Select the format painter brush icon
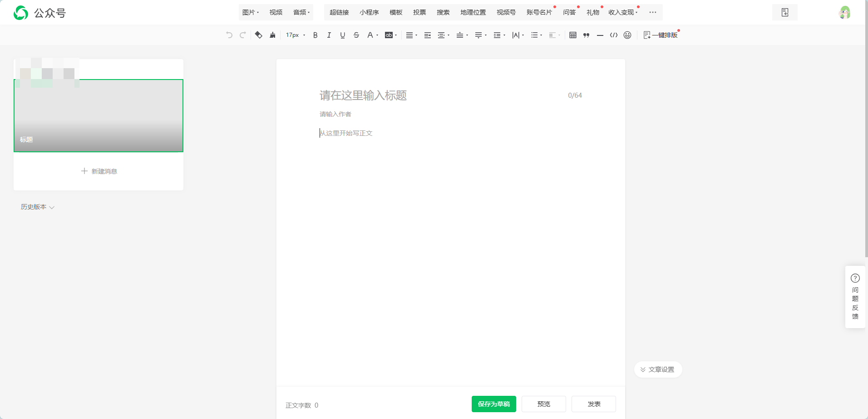 tap(272, 35)
